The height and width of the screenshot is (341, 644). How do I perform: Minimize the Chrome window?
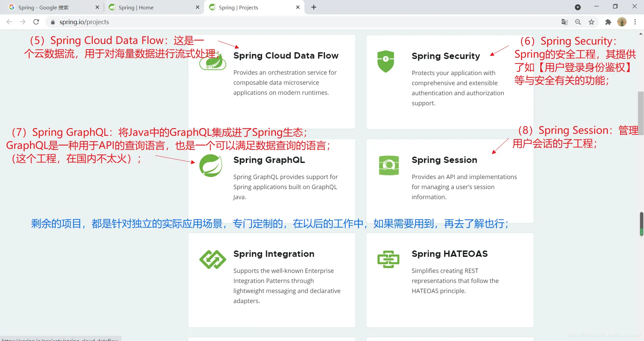596,6
